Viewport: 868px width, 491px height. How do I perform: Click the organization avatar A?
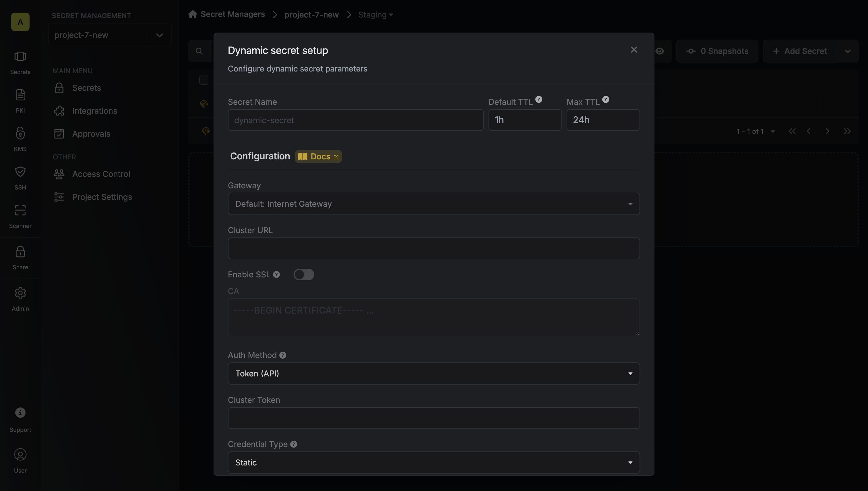point(20,22)
